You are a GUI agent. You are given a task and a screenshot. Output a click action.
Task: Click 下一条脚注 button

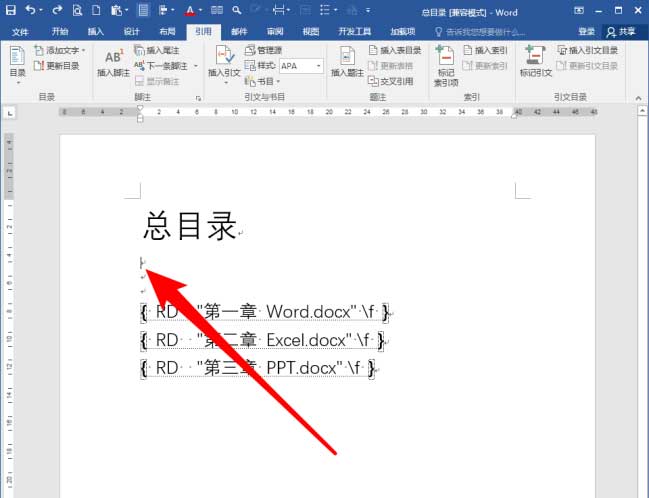[161, 66]
